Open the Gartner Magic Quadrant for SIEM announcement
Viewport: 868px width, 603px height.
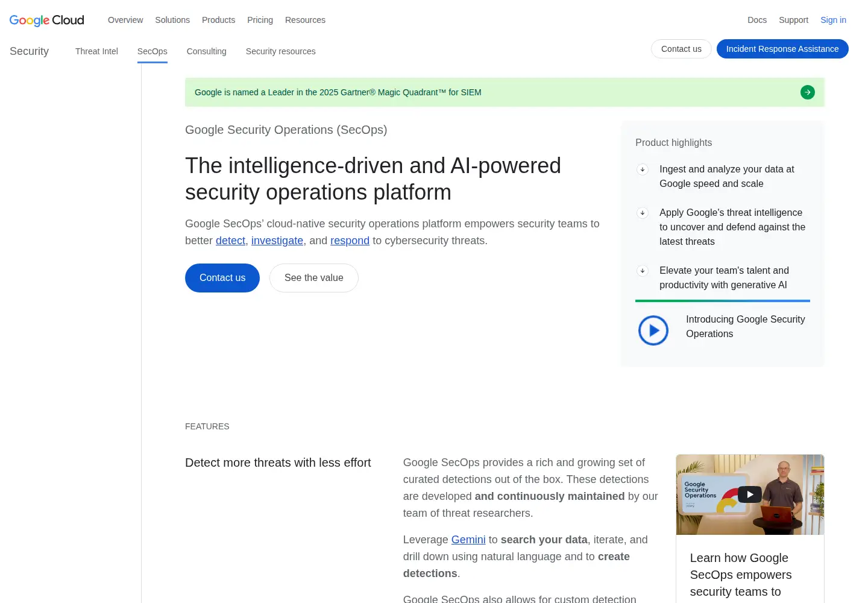tap(505, 92)
